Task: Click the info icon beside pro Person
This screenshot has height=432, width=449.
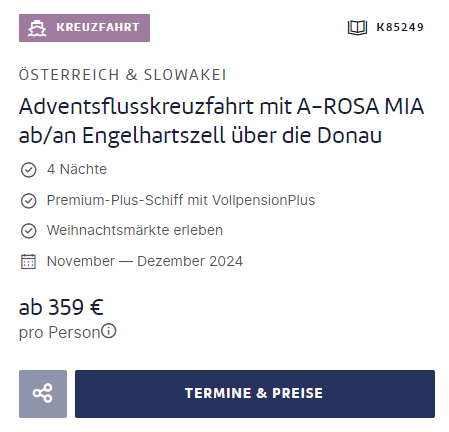Action: tap(109, 331)
